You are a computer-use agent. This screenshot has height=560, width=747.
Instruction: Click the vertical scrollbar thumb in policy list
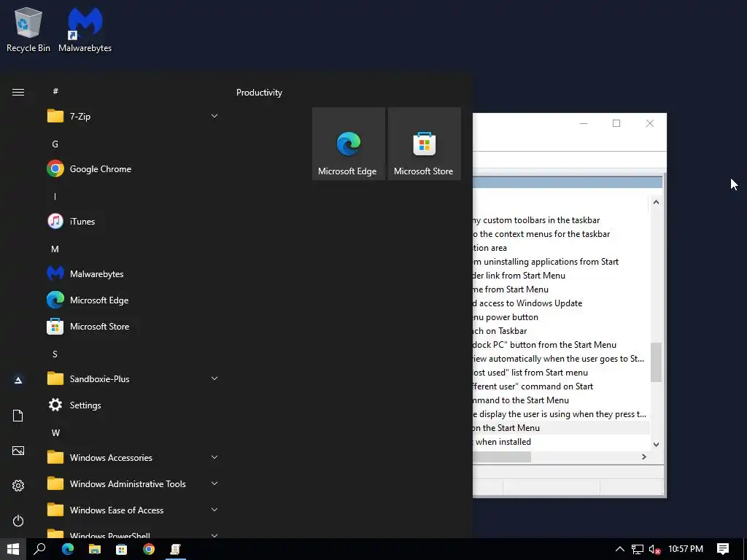click(656, 362)
